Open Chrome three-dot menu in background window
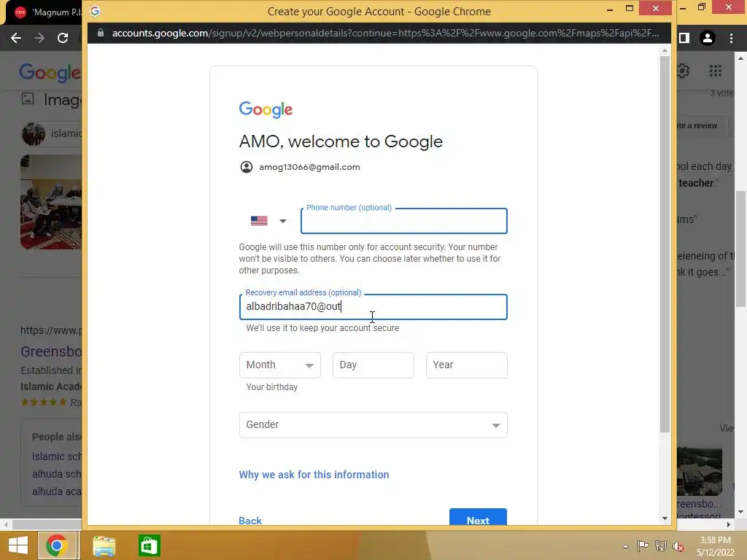The image size is (747, 560). [731, 38]
